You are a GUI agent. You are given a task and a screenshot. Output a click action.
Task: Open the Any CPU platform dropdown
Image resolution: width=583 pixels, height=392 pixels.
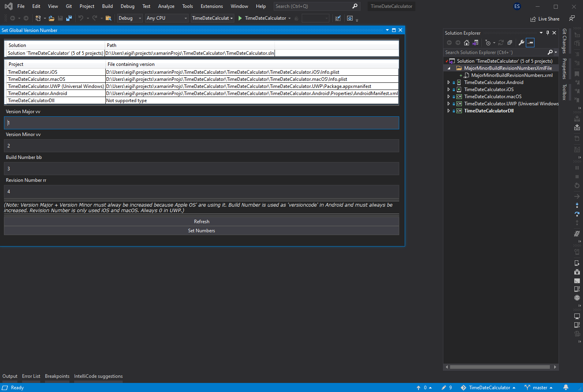pyautogui.click(x=166, y=18)
